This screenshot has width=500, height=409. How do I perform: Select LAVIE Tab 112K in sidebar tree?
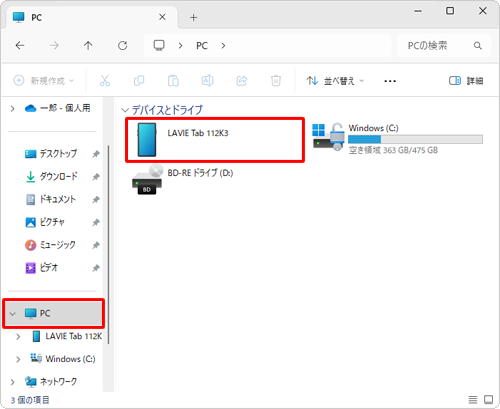tap(67, 336)
